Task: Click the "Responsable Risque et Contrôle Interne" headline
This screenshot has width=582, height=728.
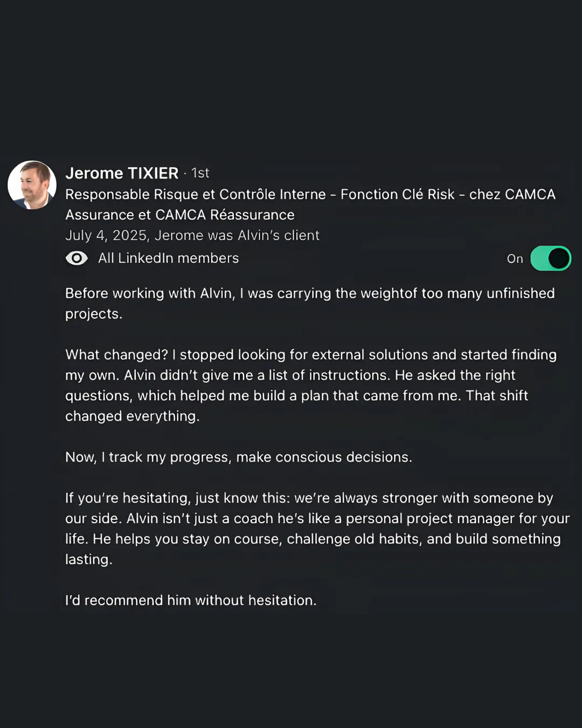Action: pyautogui.click(x=196, y=194)
